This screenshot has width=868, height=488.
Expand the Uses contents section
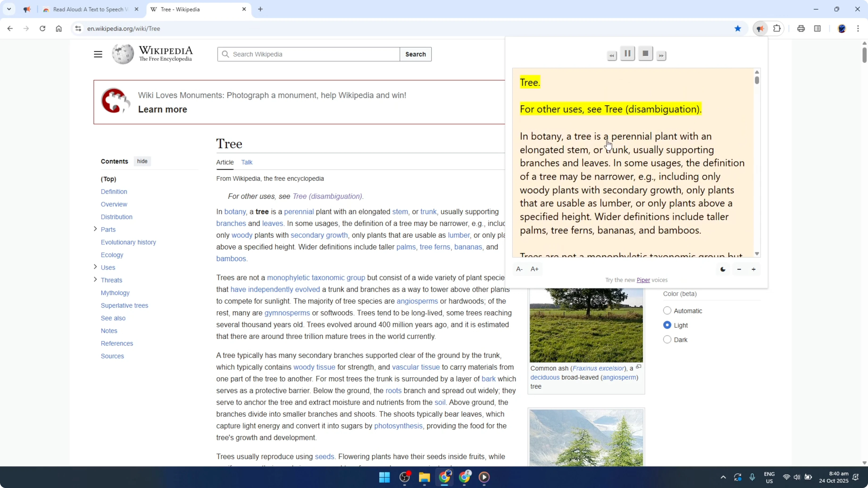[x=95, y=267]
